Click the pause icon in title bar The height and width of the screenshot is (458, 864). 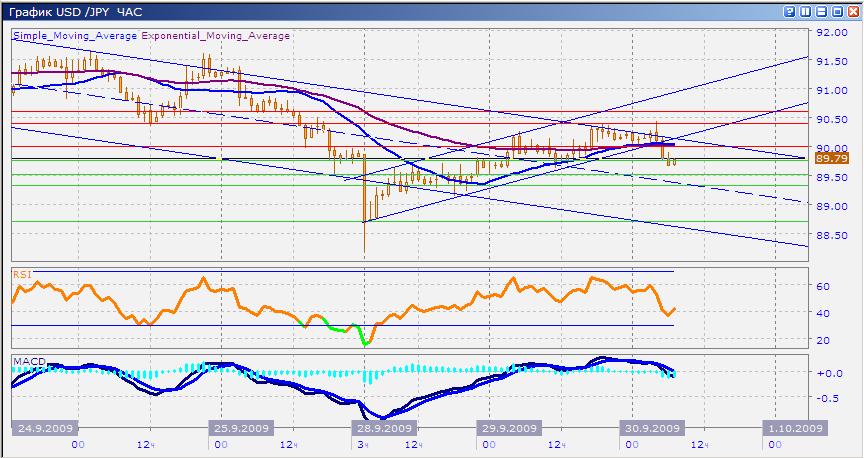coord(807,11)
